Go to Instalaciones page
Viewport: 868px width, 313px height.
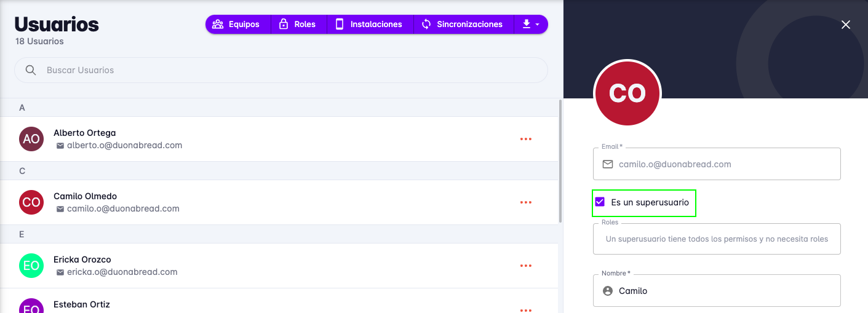369,25
